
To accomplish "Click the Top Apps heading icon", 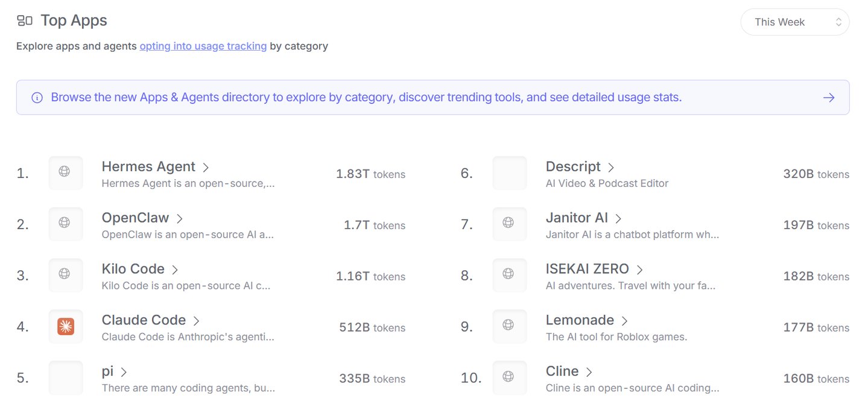I will point(25,21).
